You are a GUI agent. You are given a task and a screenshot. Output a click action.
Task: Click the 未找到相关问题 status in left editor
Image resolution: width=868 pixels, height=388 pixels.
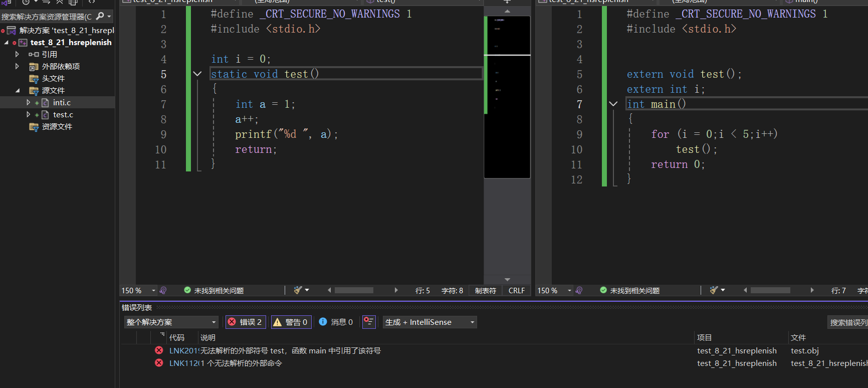click(219, 291)
